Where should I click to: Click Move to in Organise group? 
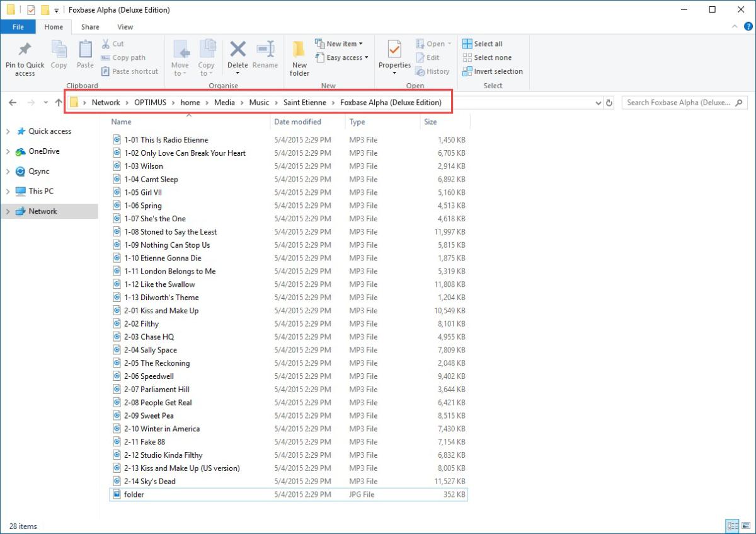180,58
